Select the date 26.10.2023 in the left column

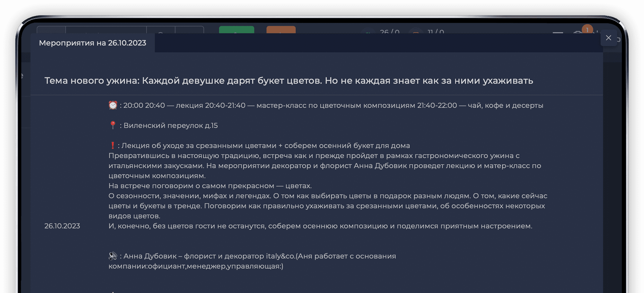pos(62,226)
